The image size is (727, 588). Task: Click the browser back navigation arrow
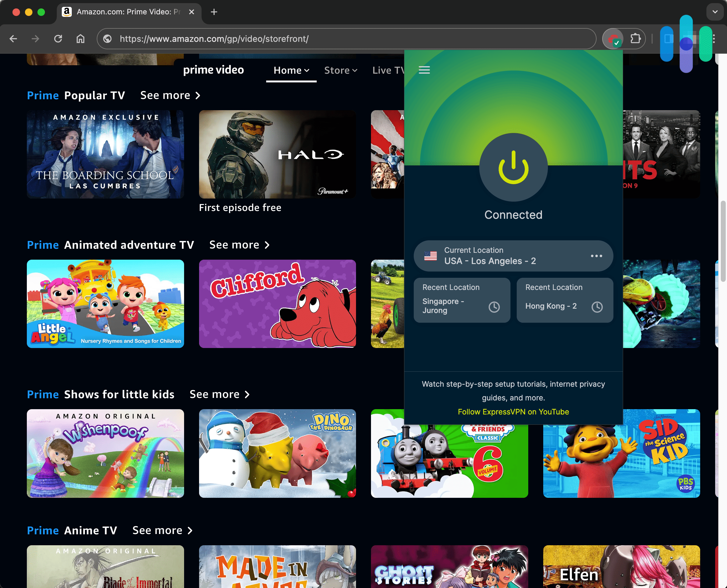tap(13, 39)
